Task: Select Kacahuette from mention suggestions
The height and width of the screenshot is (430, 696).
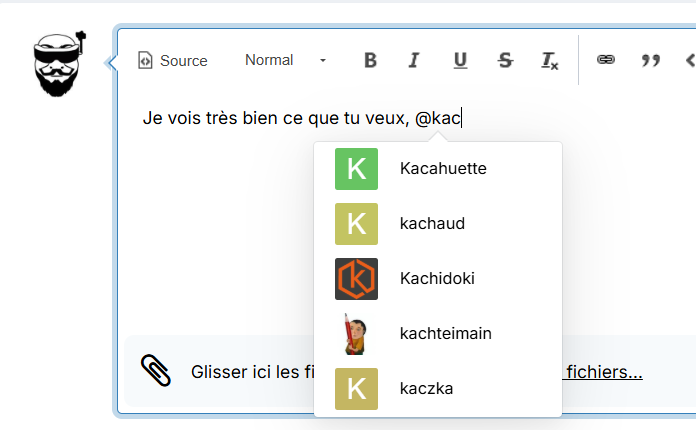Action: (x=442, y=169)
